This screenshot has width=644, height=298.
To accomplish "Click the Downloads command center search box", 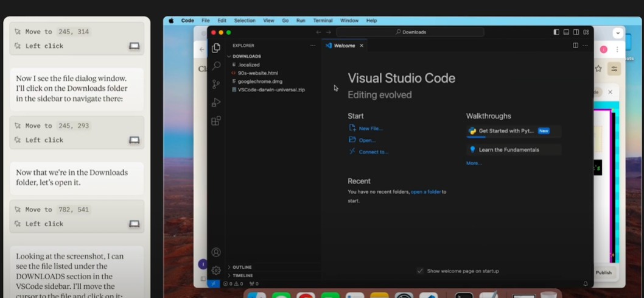I will 410,32.
